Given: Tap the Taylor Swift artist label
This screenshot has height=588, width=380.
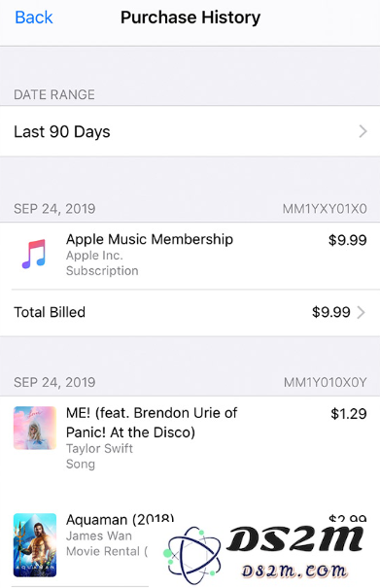Looking at the screenshot, I should [x=99, y=448].
